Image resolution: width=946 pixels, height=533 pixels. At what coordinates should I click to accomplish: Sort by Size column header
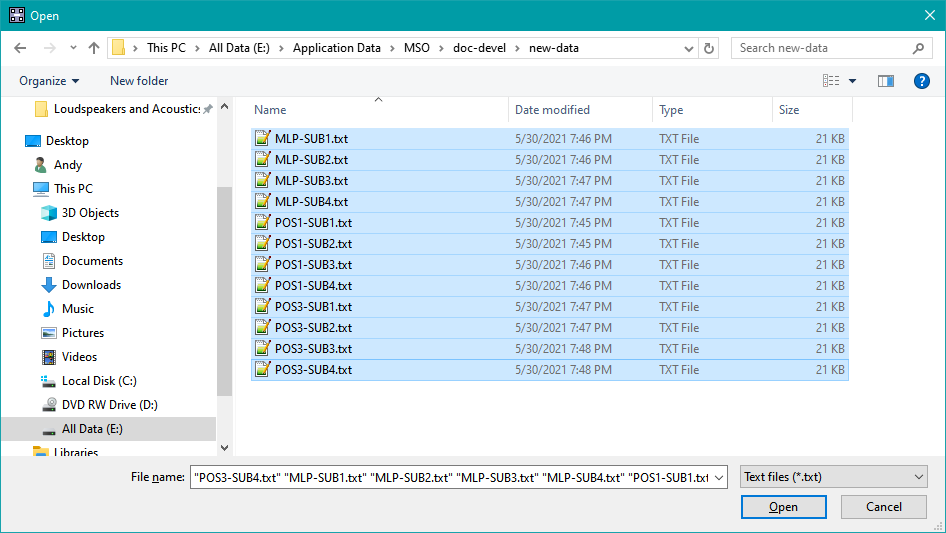(812, 110)
